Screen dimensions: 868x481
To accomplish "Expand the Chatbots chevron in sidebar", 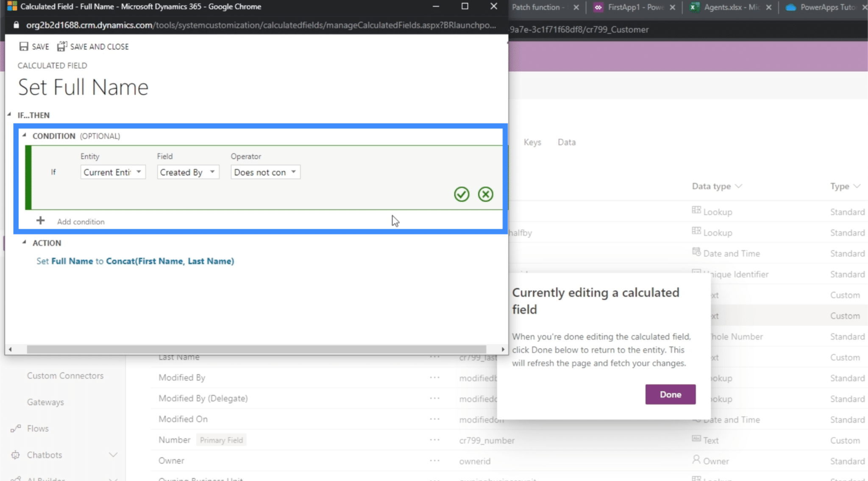I will tap(113, 455).
